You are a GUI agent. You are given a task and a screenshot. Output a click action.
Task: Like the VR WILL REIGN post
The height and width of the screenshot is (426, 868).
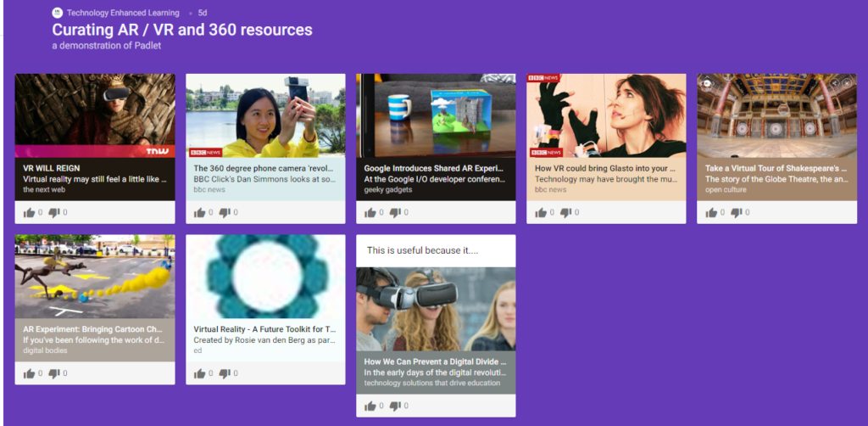29,213
